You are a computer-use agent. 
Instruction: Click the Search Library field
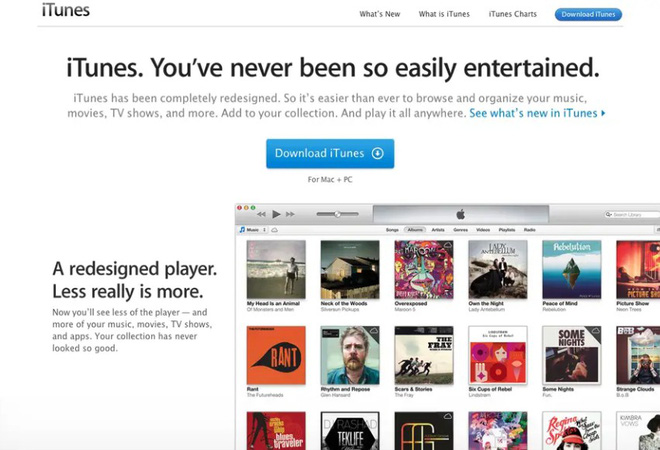[x=631, y=215]
